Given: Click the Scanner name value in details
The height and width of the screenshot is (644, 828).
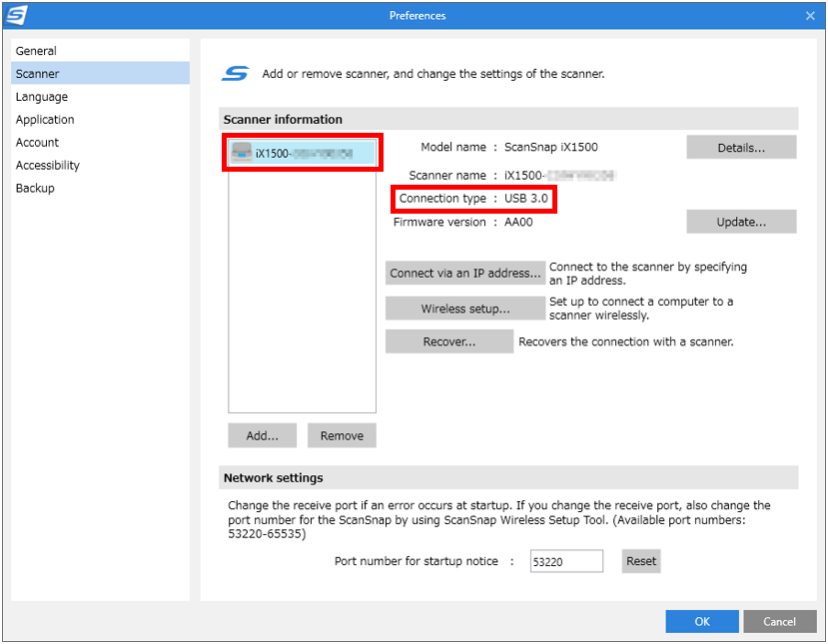Looking at the screenshot, I should [560, 176].
